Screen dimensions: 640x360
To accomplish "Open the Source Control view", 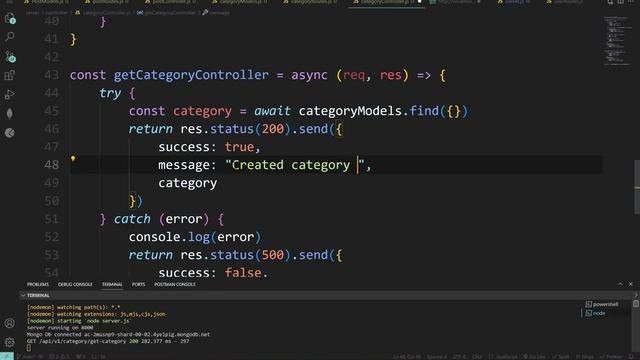I will point(10,56).
